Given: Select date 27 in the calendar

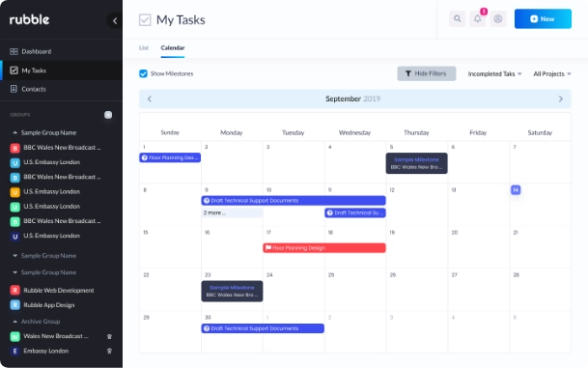Looking at the screenshot, I should pyautogui.click(x=454, y=275).
